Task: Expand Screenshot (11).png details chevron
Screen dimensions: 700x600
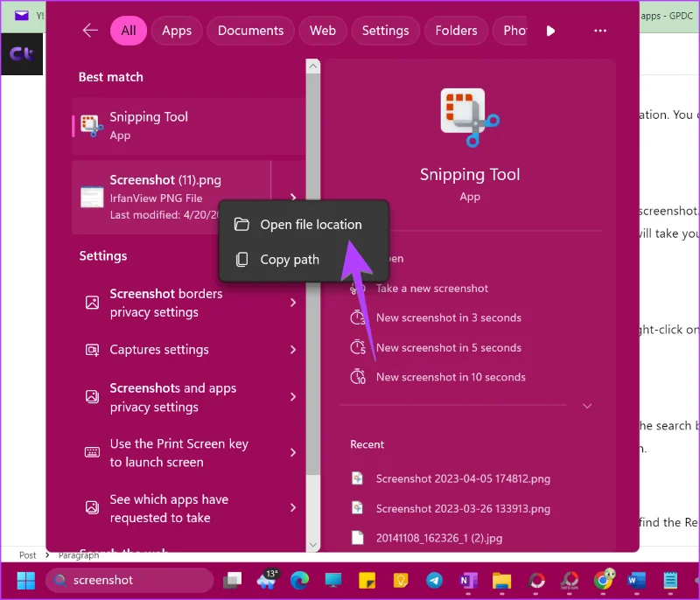Action: tap(293, 197)
